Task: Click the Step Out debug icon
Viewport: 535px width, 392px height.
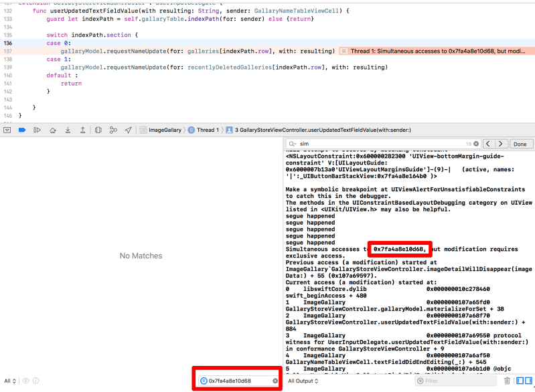Action: (x=82, y=130)
